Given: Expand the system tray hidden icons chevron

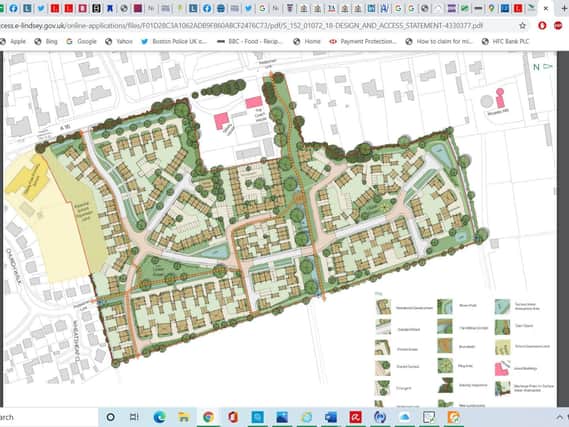Looking at the screenshot, I should (x=559, y=417).
